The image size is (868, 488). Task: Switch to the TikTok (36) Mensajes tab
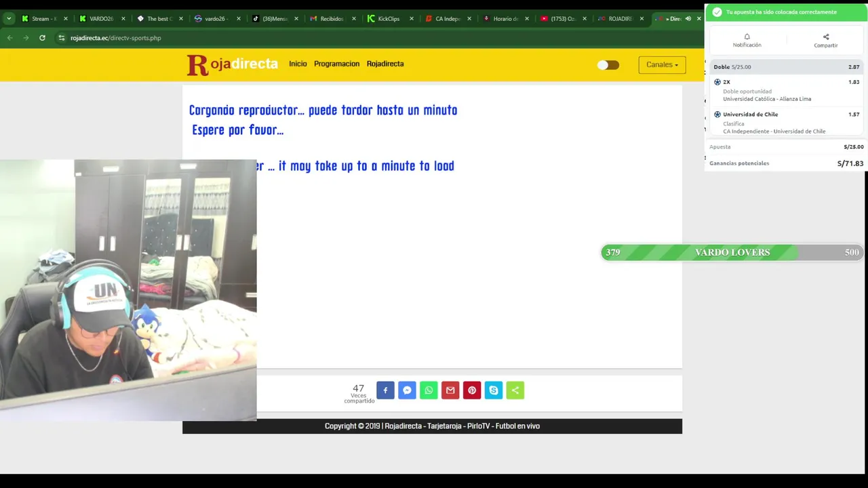[x=275, y=19]
